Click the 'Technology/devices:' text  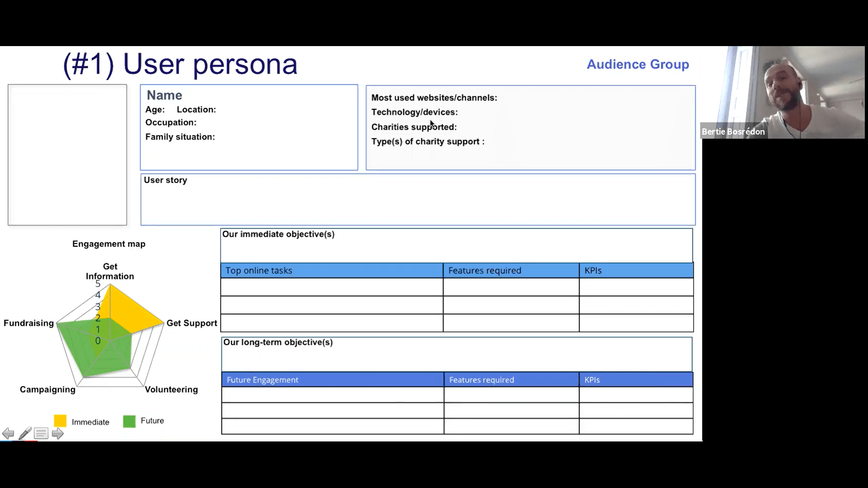[415, 112]
